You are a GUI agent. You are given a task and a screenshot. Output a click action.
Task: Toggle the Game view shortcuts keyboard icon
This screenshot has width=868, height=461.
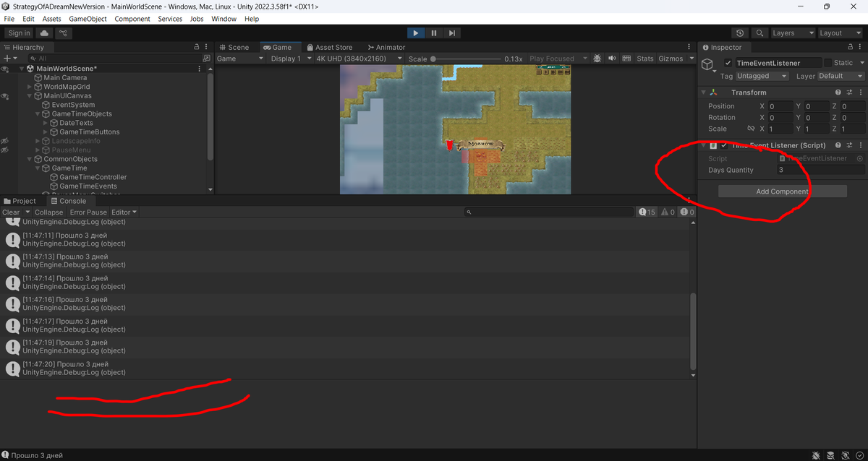click(x=626, y=59)
